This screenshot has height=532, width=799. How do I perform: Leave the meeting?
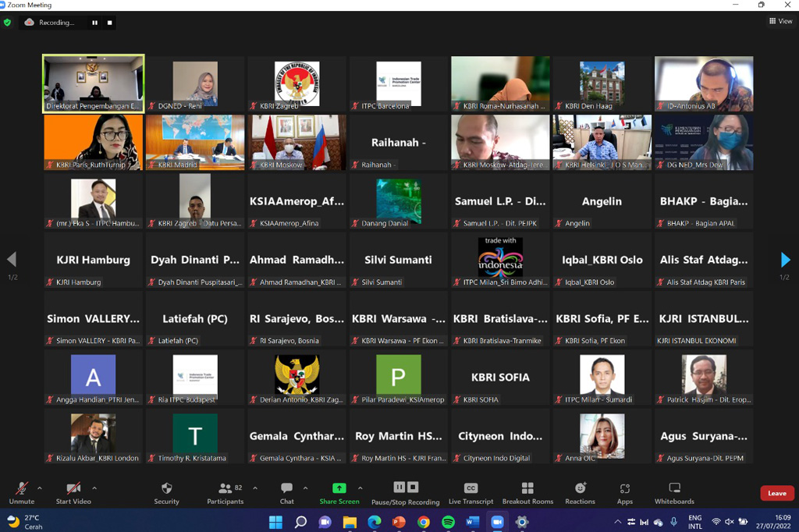coord(776,493)
